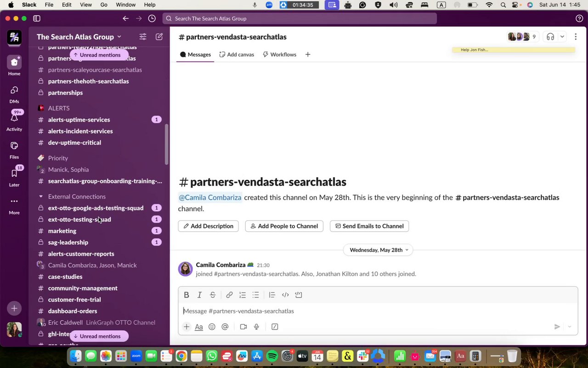
Task: Toggle the Aa formatting toolbar
Action: pyautogui.click(x=199, y=327)
